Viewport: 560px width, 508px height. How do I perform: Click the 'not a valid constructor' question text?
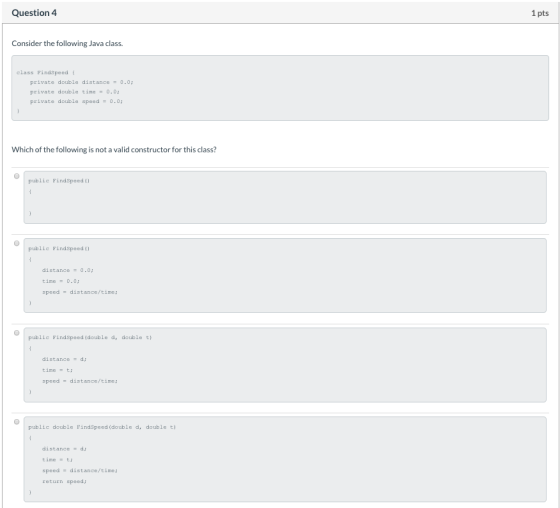(x=114, y=149)
